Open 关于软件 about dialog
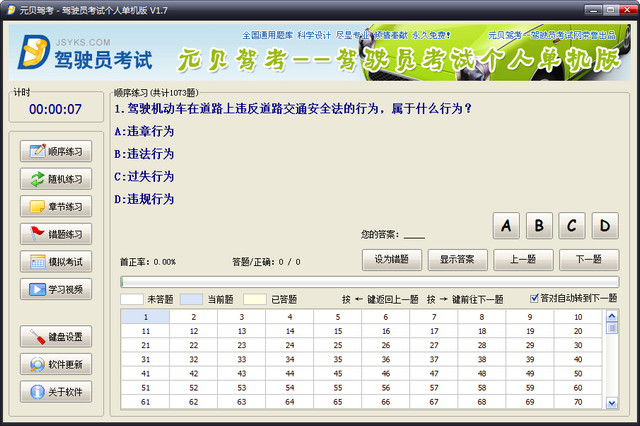640x426 pixels. pos(56,391)
